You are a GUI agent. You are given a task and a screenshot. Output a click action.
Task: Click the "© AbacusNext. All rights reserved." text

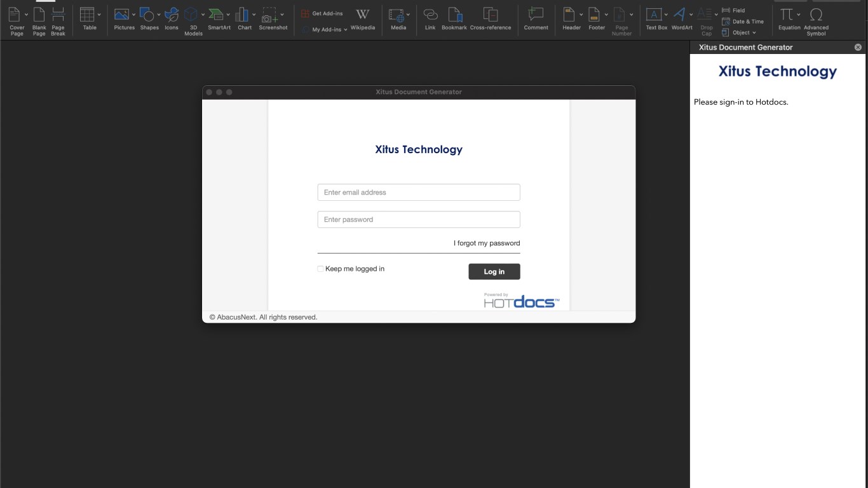[263, 317]
